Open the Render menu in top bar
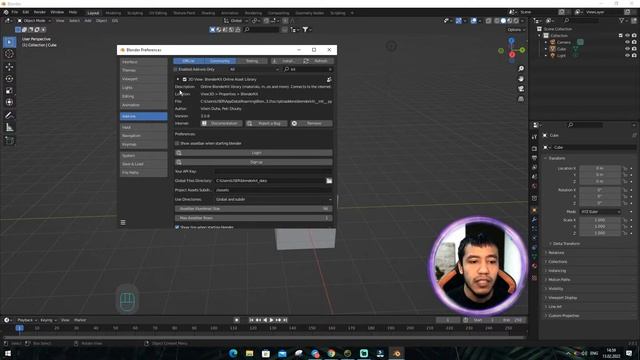The image size is (640, 360). pos(40,12)
